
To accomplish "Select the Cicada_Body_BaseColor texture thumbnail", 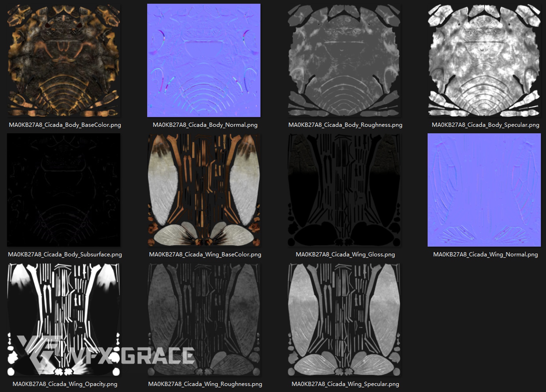I will coord(64,60).
